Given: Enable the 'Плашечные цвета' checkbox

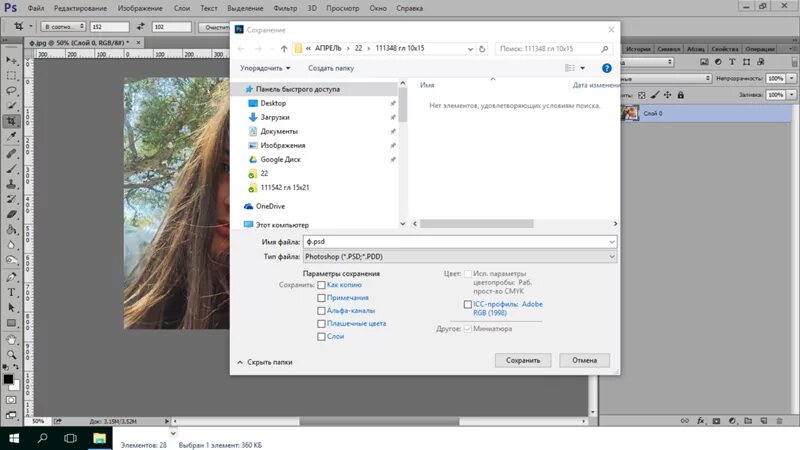Looking at the screenshot, I should [321, 323].
